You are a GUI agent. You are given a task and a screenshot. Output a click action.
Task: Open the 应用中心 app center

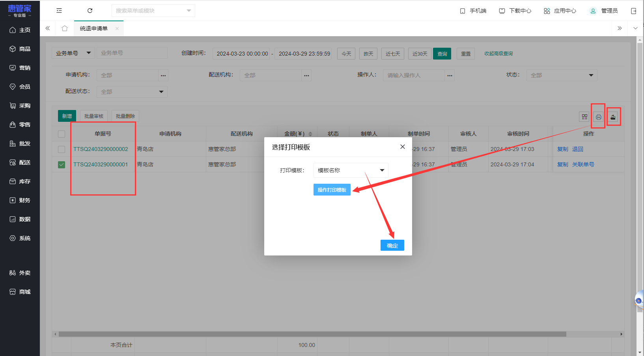point(560,11)
